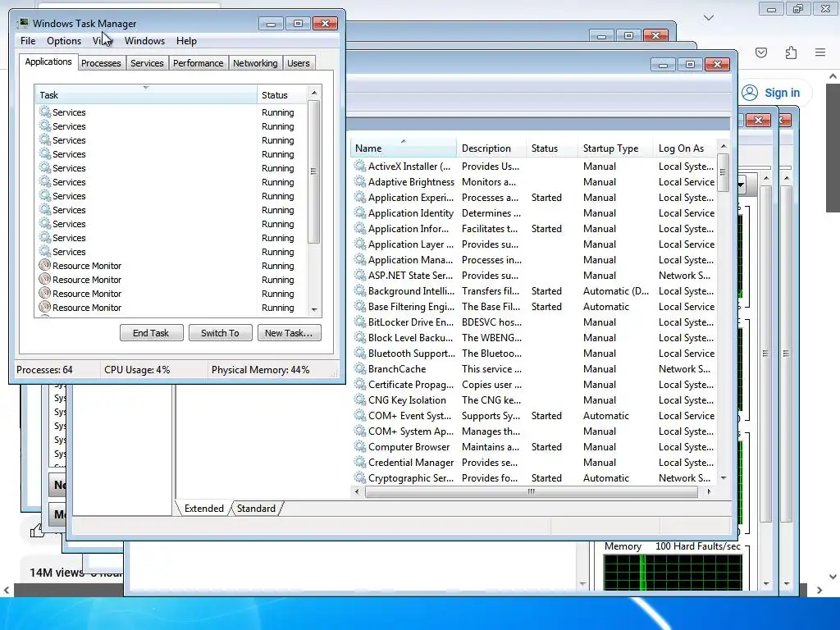Image resolution: width=840 pixels, height=630 pixels.
Task: Open the File menu in Task Manager
Action: pos(28,41)
